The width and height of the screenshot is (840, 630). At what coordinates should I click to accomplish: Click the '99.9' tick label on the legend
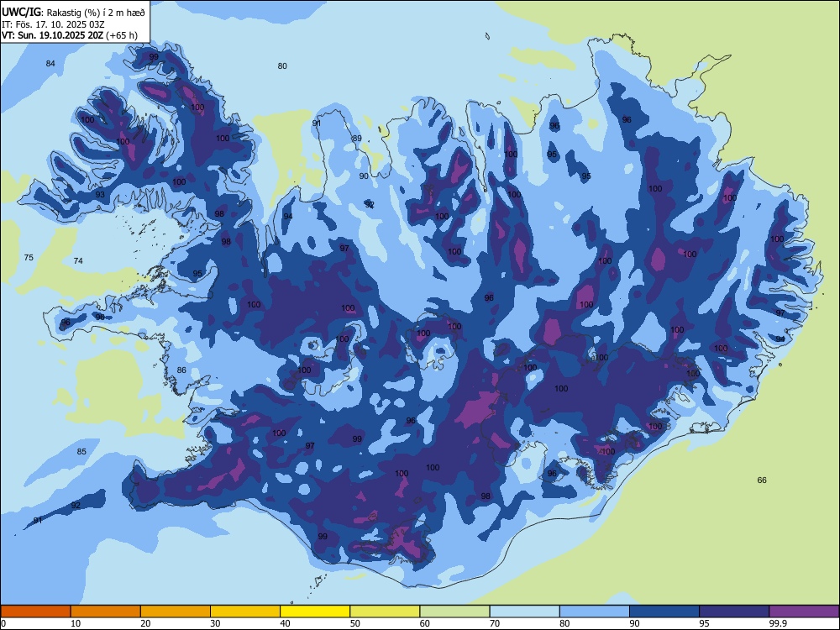778,623
